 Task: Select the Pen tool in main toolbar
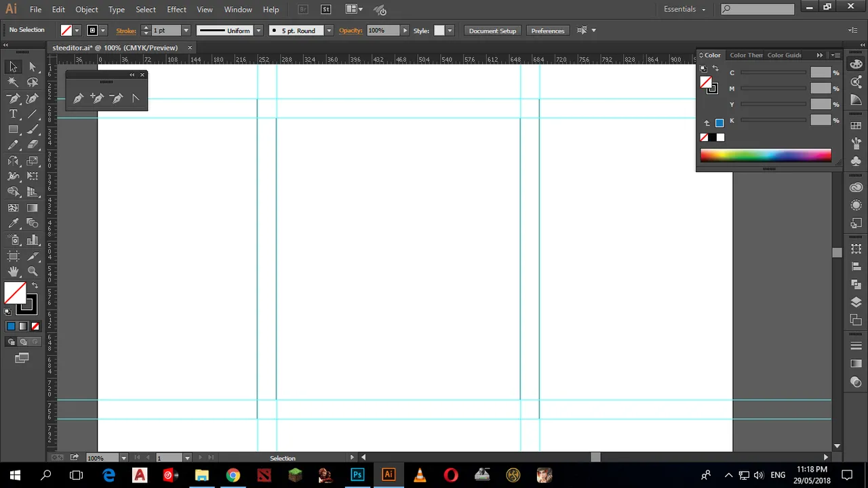pyautogui.click(x=13, y=98)
